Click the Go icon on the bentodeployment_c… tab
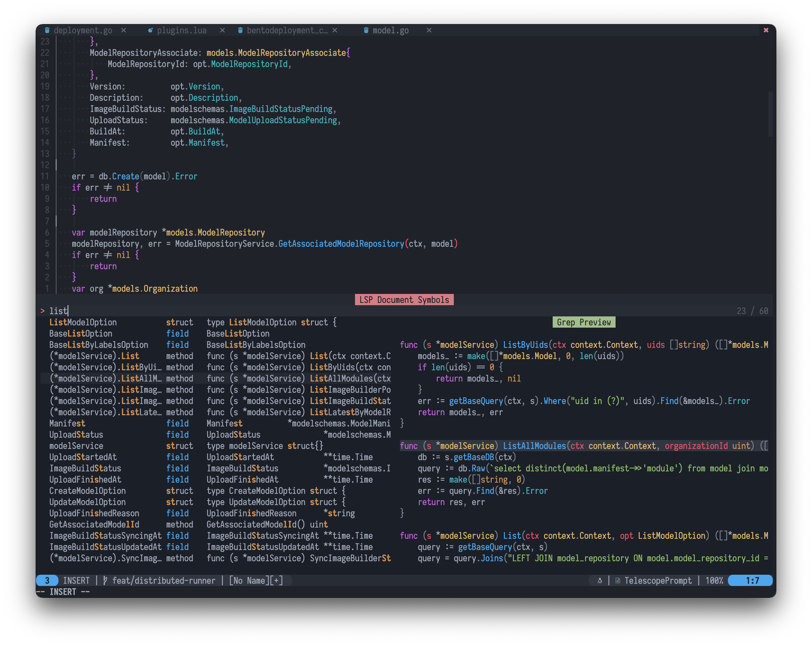812x645 pixels. 240,30
